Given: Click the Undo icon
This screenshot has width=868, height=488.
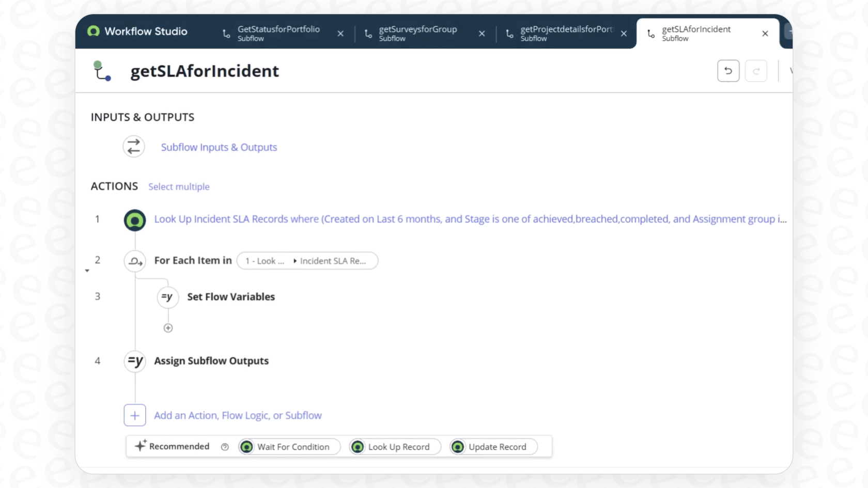Looking at the screenshot, I should pos(728,71).
